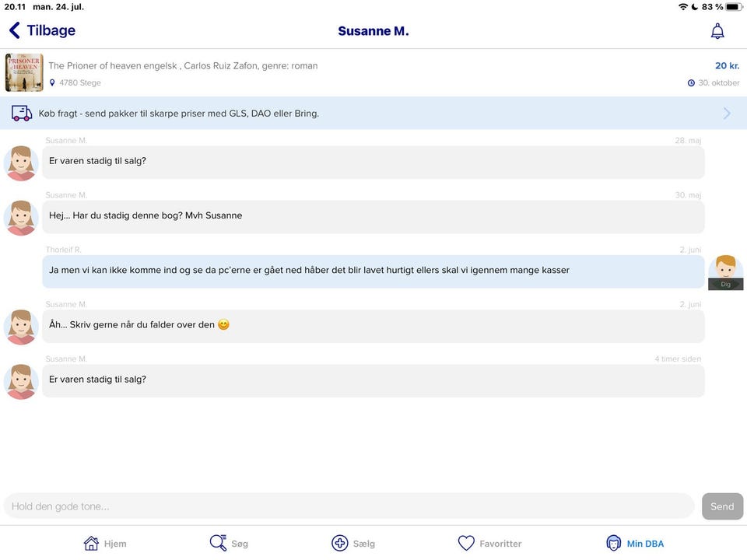Select the latest 'Er varen stadig til salg?' message
Viewport: 747px width, 560px height.
(373, 380)
